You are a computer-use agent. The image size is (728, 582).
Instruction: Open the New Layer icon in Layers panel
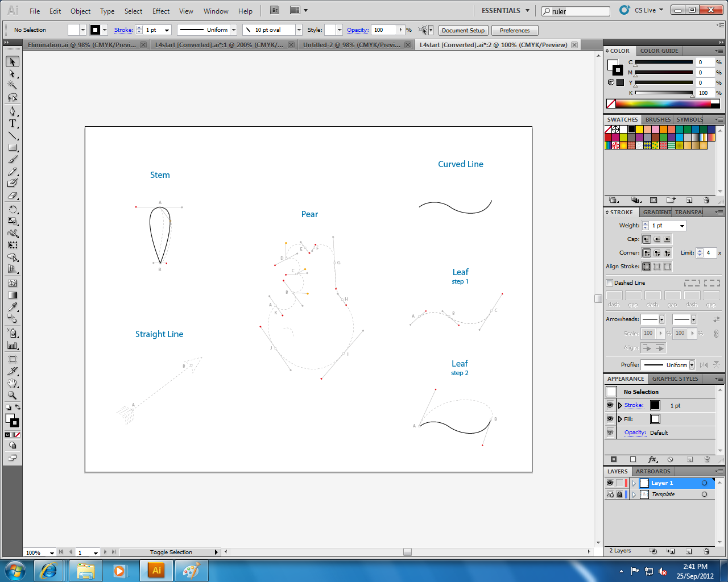tap(689, 551)
